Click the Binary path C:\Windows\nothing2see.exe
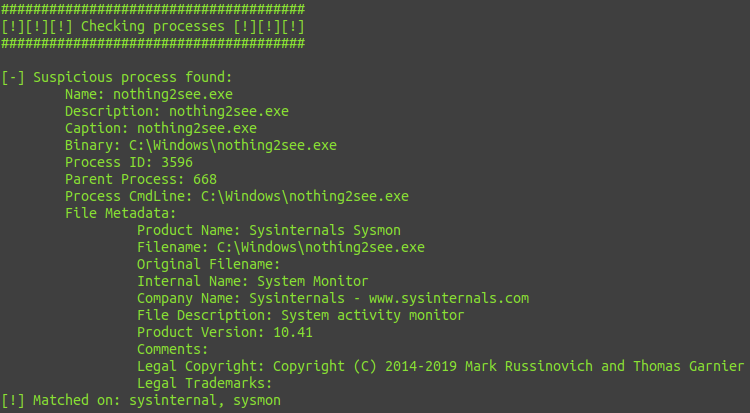The width and height of the screenshot is (750, 413). click(233, 145)
